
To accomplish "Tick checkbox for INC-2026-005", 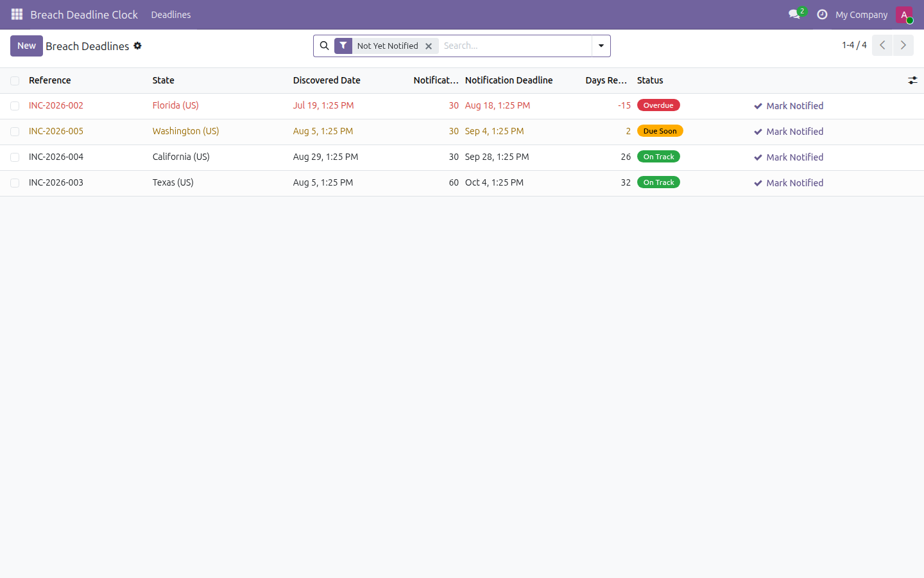I will [x=15, y=132].
